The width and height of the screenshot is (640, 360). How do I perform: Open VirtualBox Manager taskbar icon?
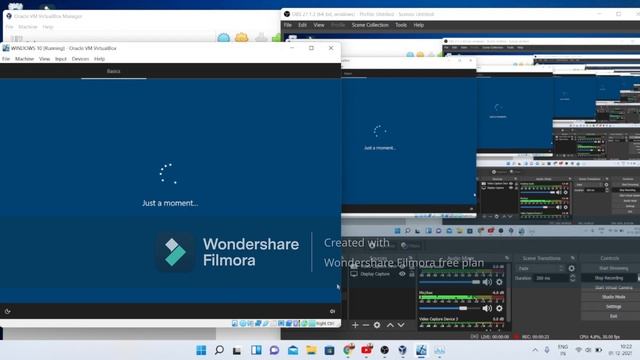(x=403, y=350)
